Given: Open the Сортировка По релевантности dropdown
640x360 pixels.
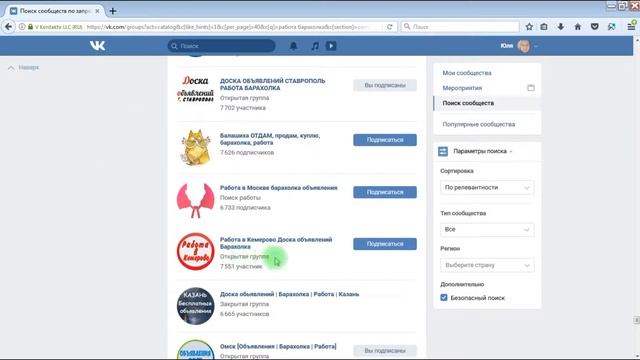Looking at the screenshot, I should point(487,187).
